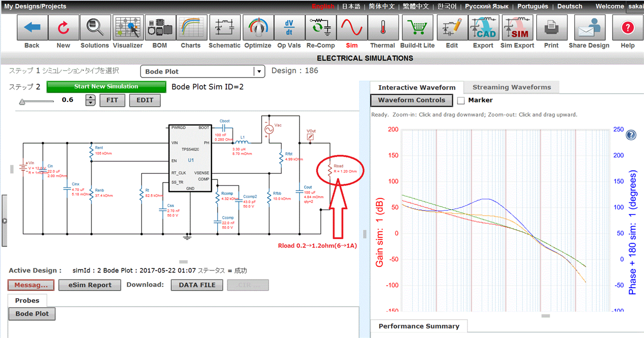644x338 pixels.
Task: Open the Bode Plot simulation type dropdown
Action: [259, 71]
